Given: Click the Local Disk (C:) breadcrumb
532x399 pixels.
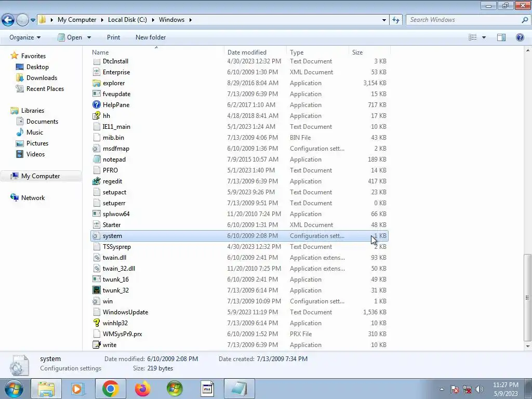Looking at the screenshot, I should (x=127, y=20).
